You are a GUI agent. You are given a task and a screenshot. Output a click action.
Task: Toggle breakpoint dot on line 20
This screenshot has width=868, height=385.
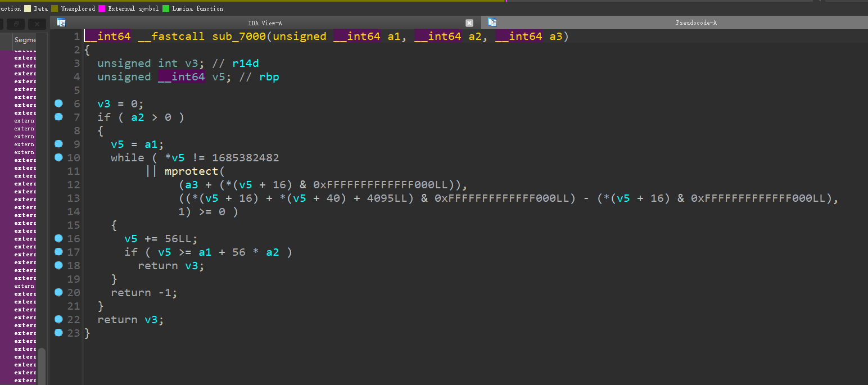[58, 292]
